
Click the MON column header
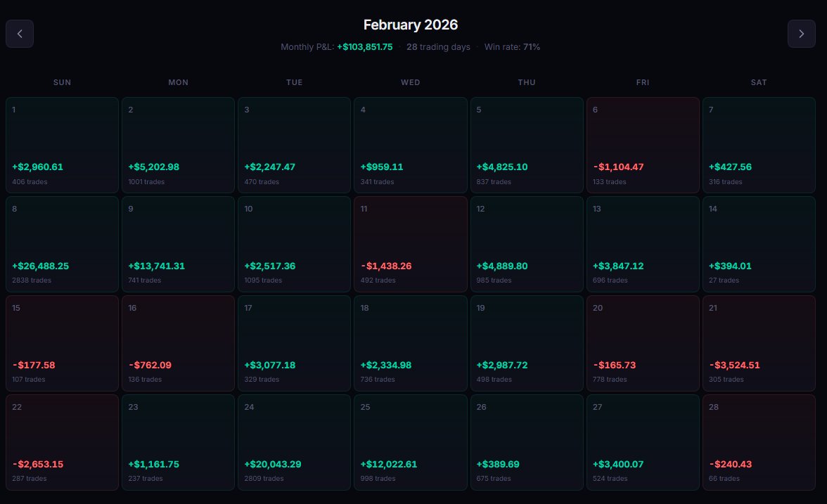click(x=179, y=82)
